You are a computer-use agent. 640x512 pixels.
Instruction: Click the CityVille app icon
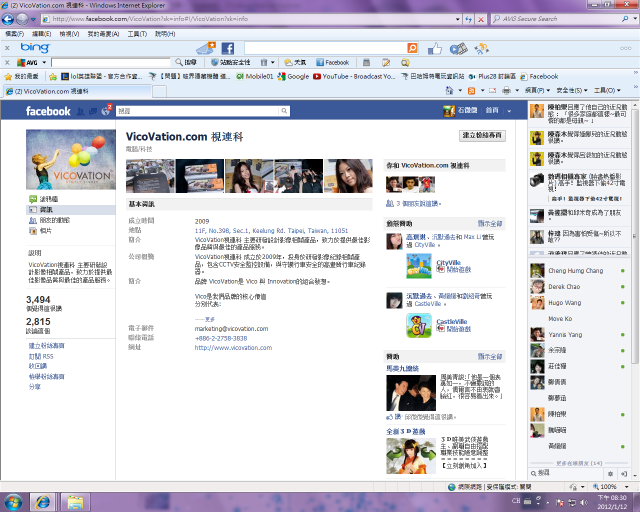click(x=419, y=266)
